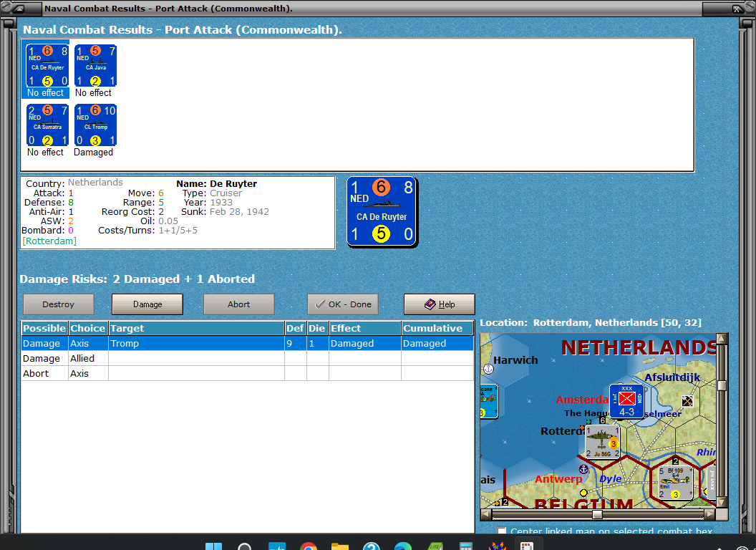Viewport: 756px width, 550px height.
Task: Click the large CA De Ruyter unit detail counter
Action: [x=382, y=212]
